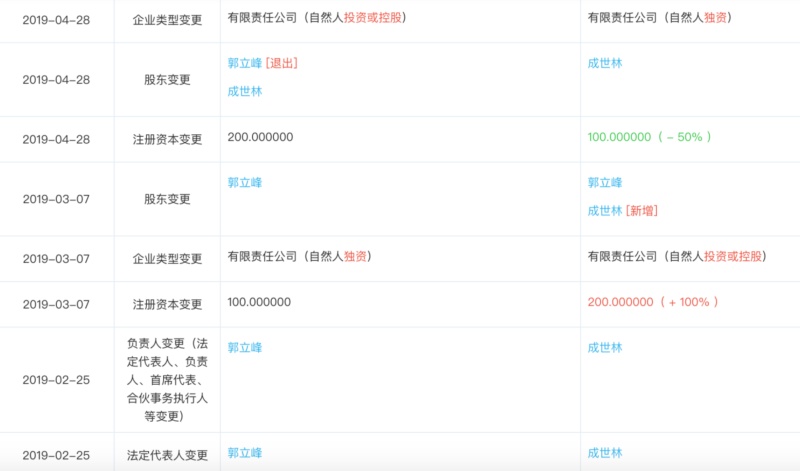Click the 负责人变更 multi-line change type label
800x471 pixels.
click(167, 380)
